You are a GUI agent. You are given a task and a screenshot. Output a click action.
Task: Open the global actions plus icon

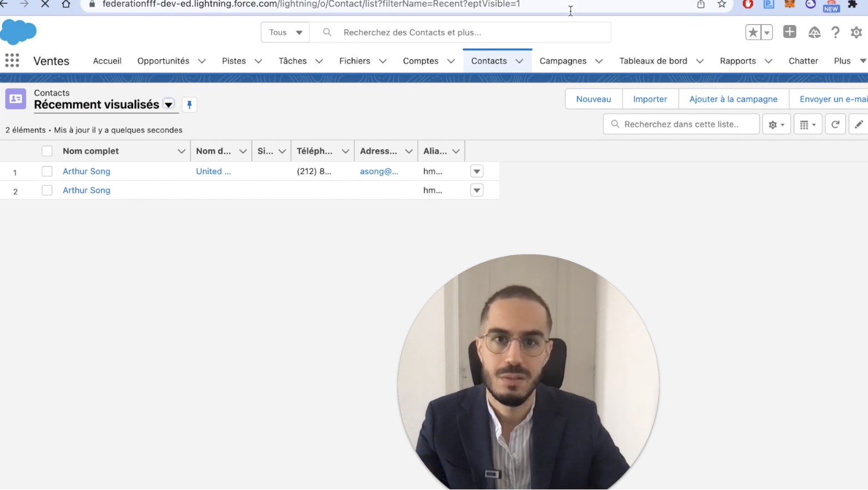(x=789, y=32)
